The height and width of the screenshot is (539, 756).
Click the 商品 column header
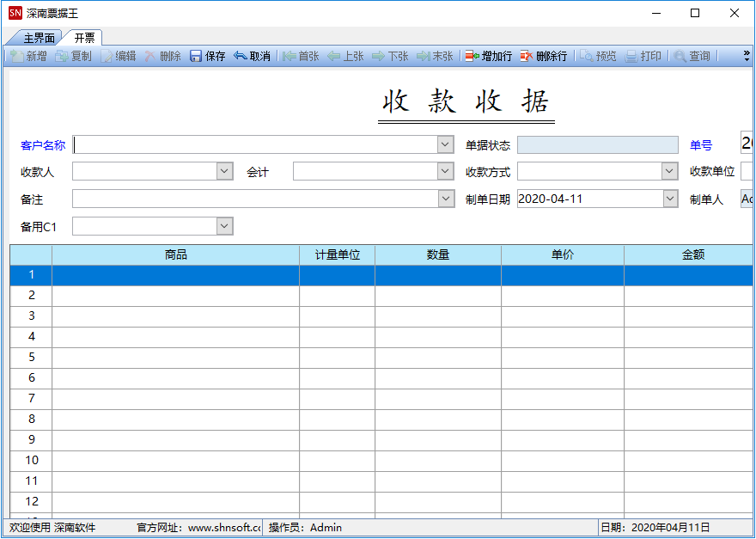[x=175, y=254]
